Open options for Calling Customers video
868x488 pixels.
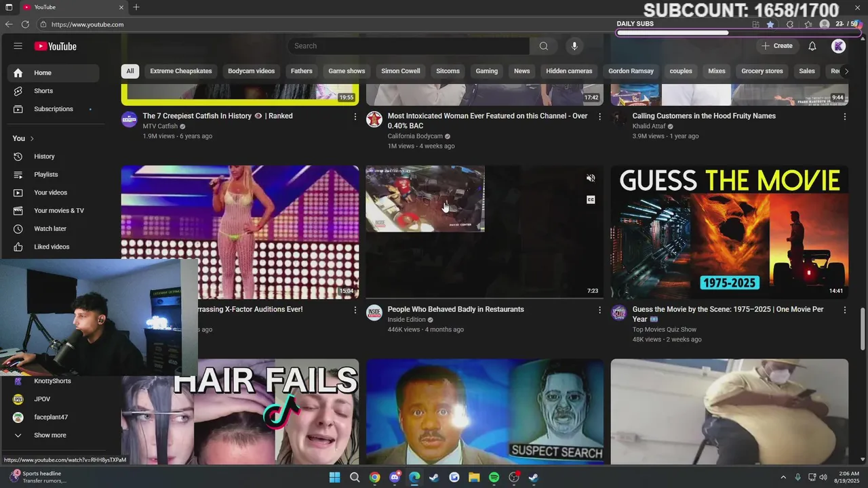(x=844, y=117)
